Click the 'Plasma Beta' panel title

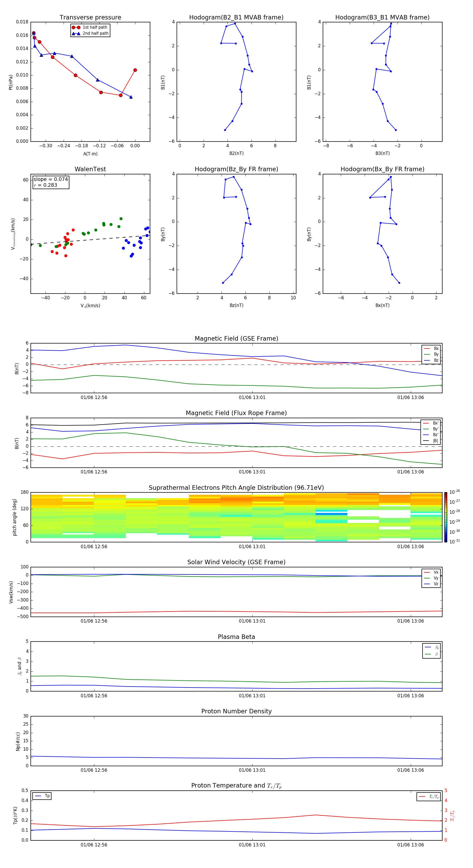tap(236, 637)
